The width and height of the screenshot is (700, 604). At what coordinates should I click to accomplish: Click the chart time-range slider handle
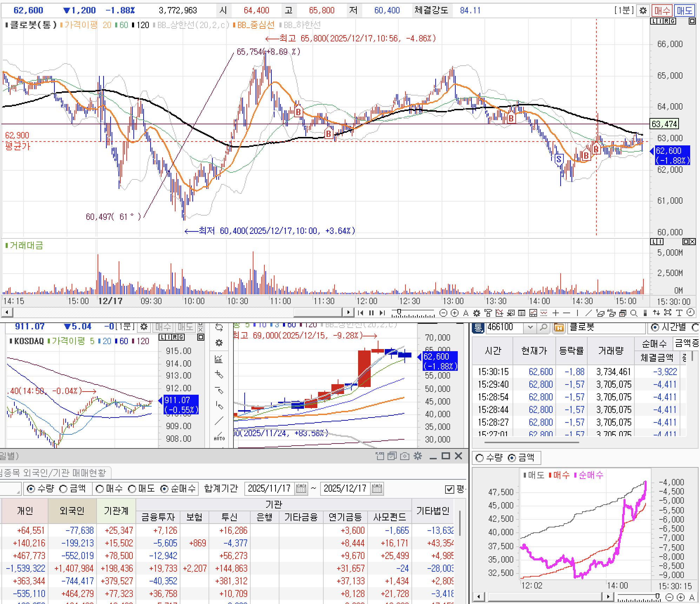click(399, 312)
